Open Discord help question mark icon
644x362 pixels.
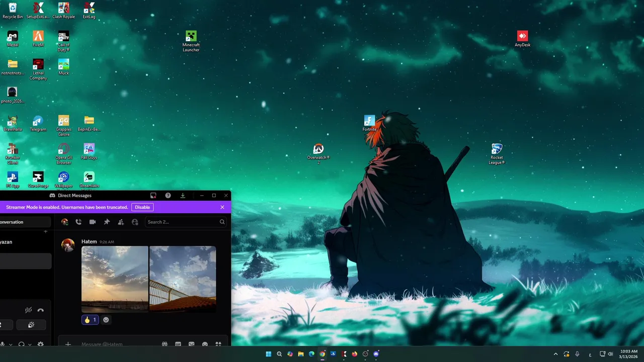[168, 196]
